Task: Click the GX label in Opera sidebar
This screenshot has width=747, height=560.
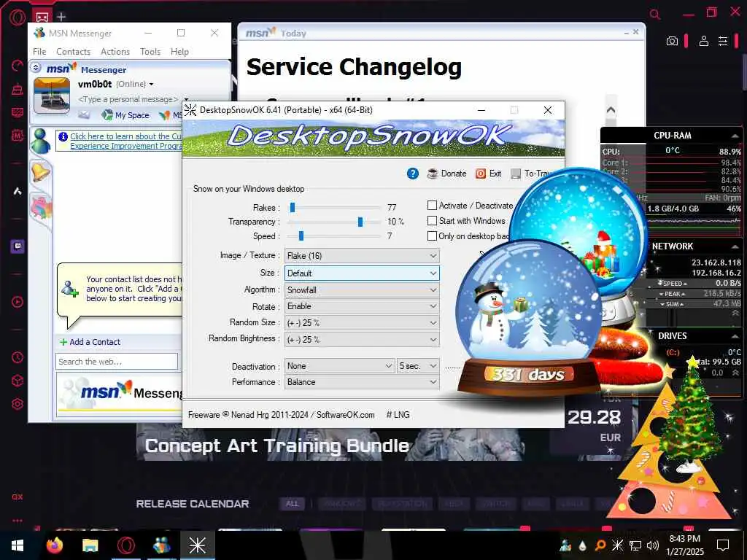Action: tap(18, 497)
